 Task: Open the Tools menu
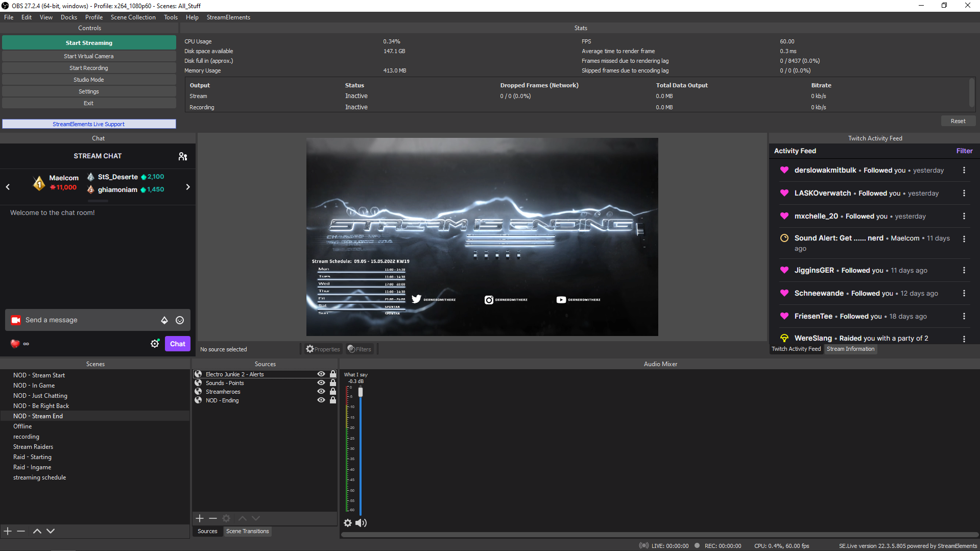pos(171,17)
